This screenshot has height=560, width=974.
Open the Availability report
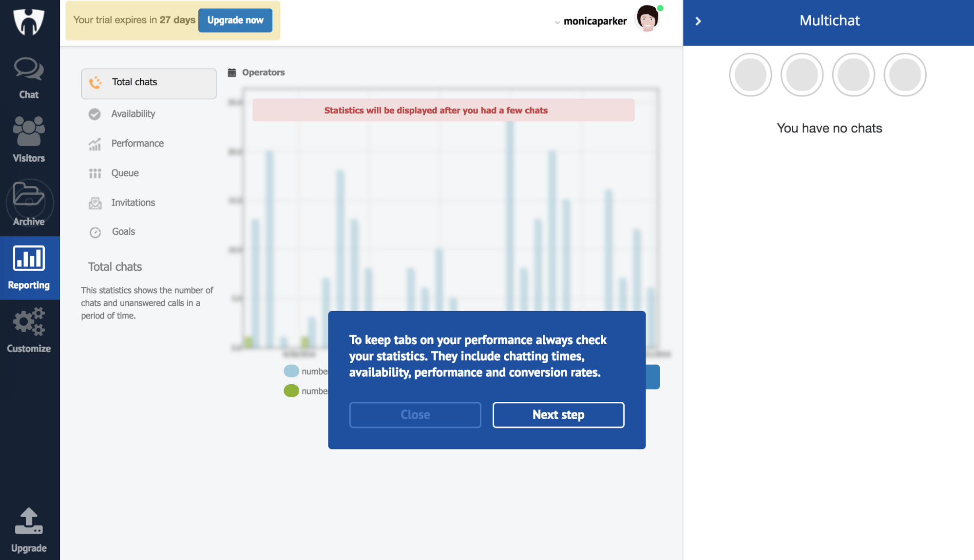coord(133,114)
